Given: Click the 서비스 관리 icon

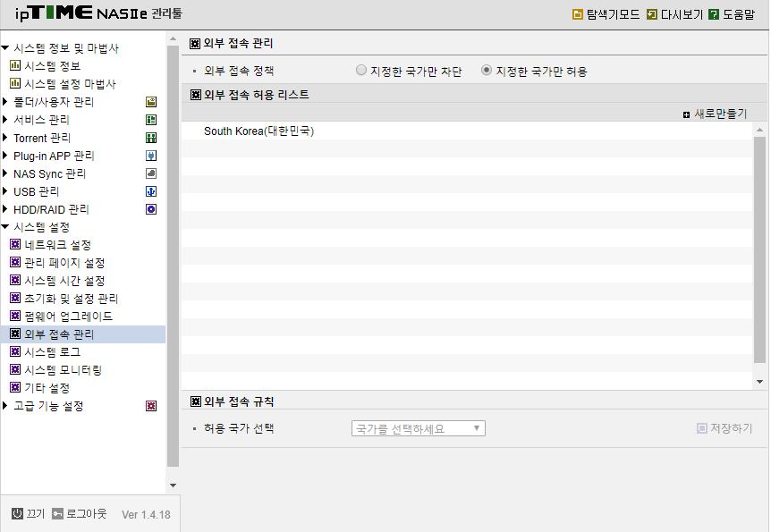Looking at the screenshot, I should 151,120.
